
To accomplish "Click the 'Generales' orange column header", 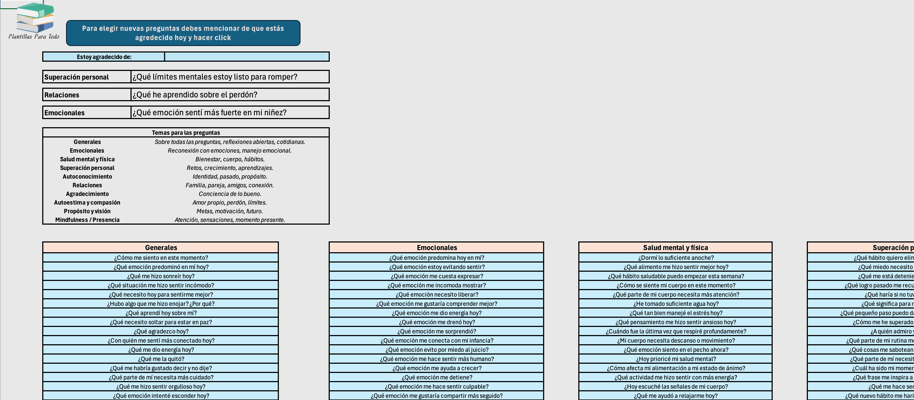I will tap(160, 248).
